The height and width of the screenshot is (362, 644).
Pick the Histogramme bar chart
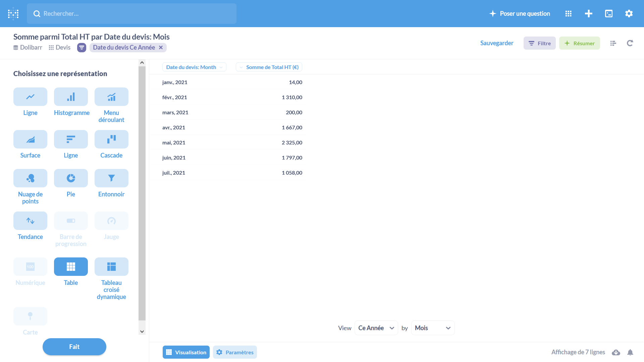coord(71,97)
